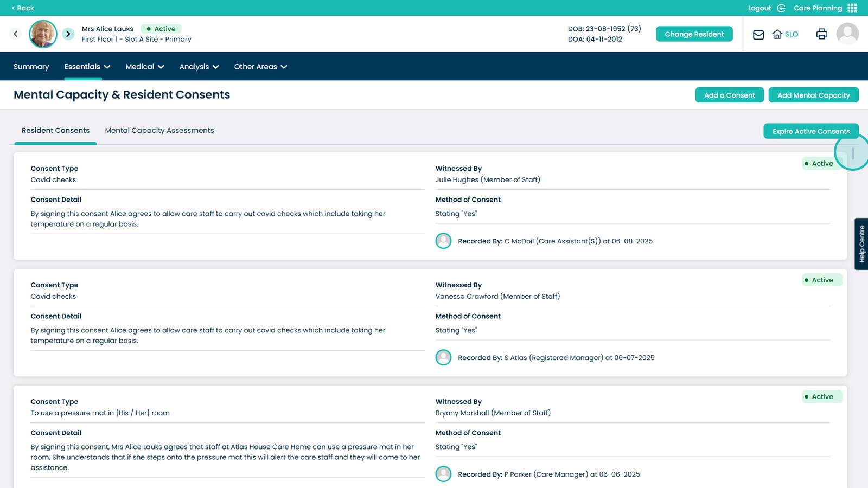
Task: Open the Care Planning apps grid icon
Action: click(852, 8)
